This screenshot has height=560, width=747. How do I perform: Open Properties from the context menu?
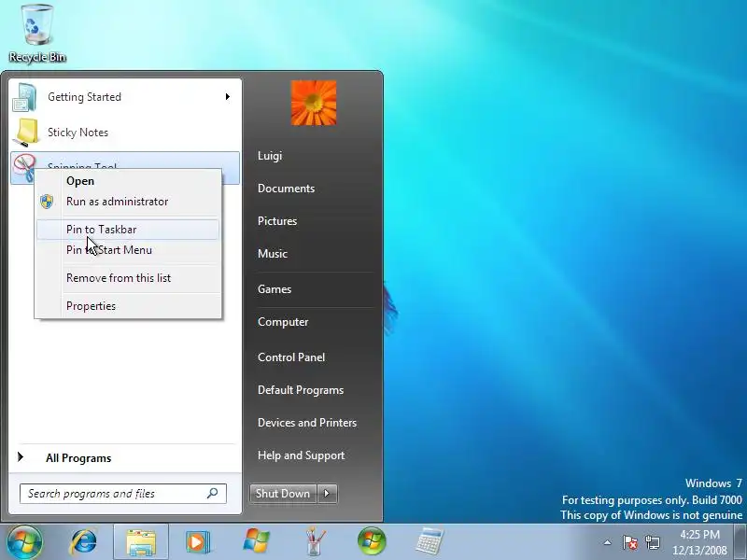tap(128, 306)
